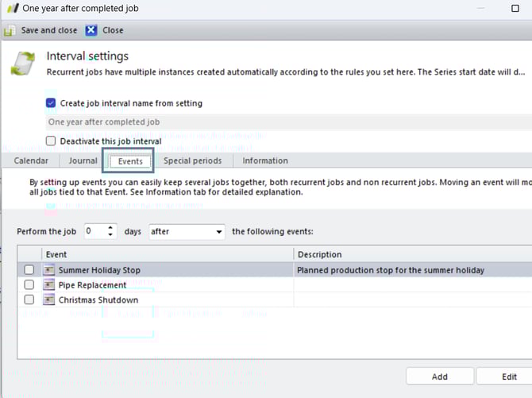
Task: Switch to the Calendar tab
Action: click(31, 160)
